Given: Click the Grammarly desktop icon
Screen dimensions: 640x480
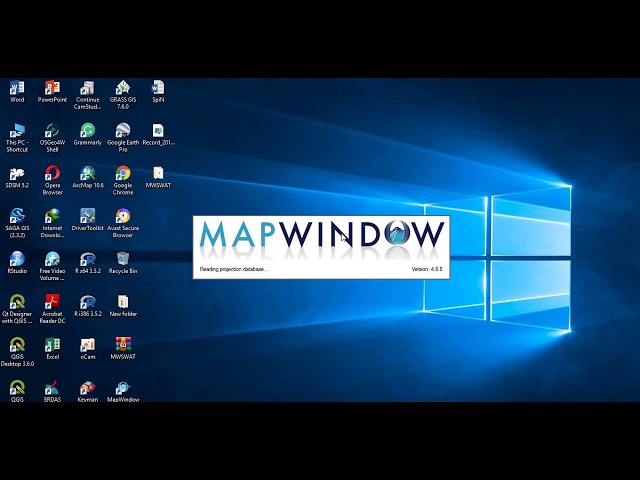Looking at the screenshot, I should point(87,134).
